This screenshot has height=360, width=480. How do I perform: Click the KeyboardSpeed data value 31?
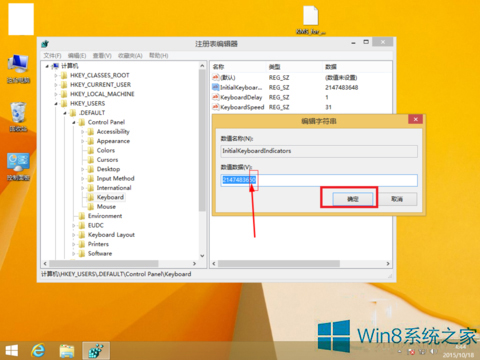coord(328,107)
